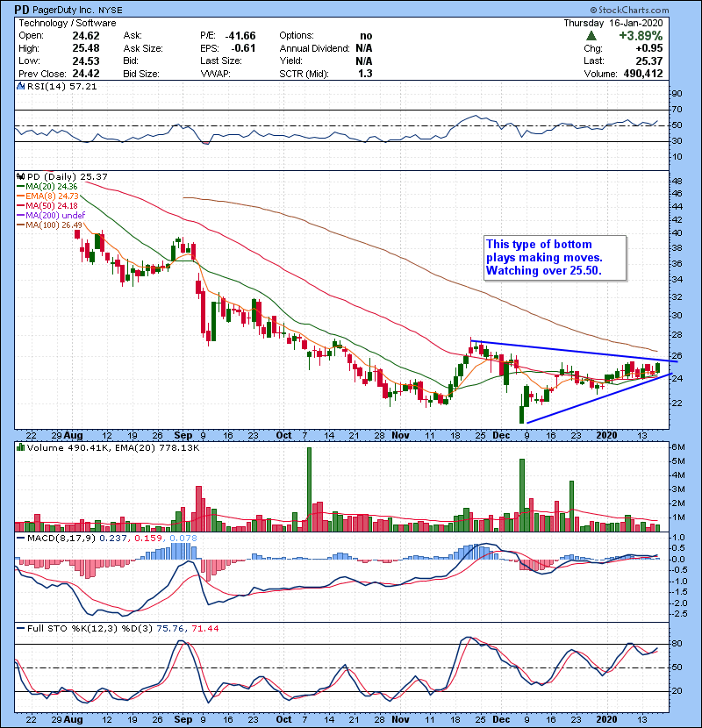Click the Options value no

click(366, 35)
